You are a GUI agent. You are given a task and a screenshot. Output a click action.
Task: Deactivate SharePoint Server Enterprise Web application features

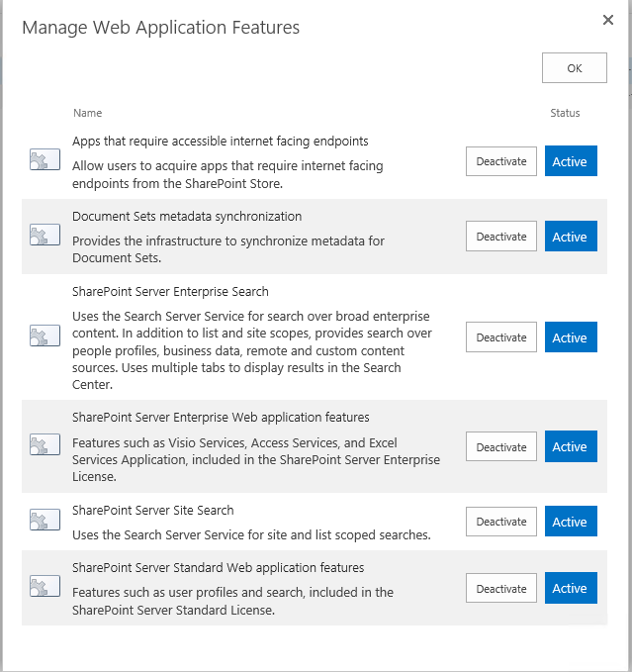pyautogui.click(x=501, y=447)
